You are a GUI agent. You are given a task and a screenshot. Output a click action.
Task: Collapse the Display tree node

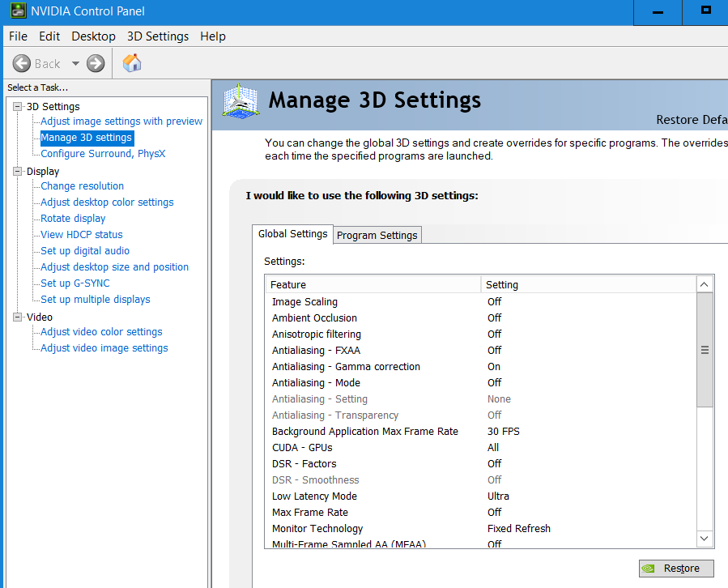click(x=18, y=171)
